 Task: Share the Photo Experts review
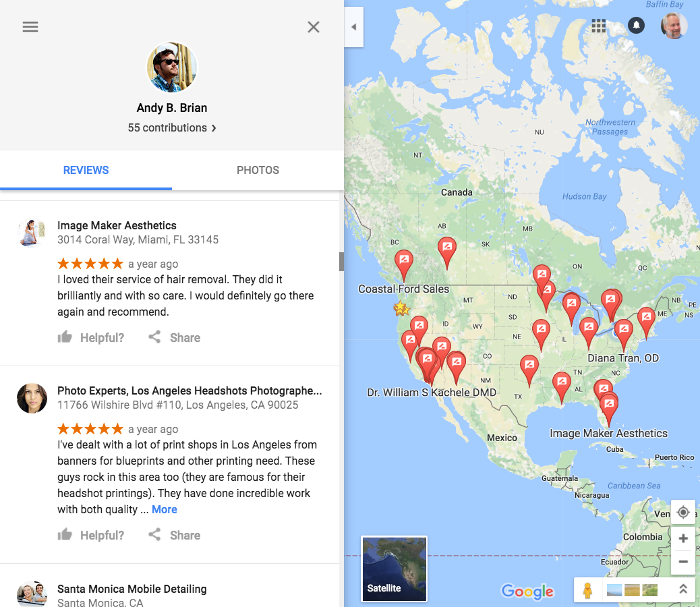coord(175,535)
